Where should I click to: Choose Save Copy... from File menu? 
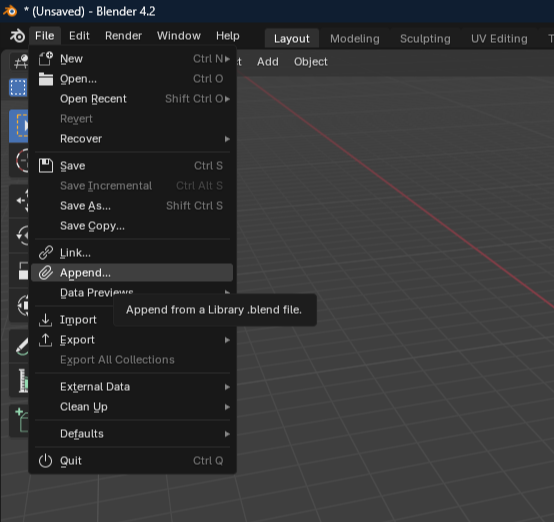(132, 226)
